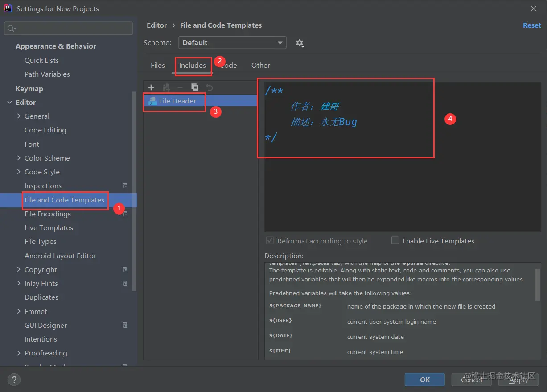The height and width of the screenshot is (392, 547).
Task: Expand the Inlay Hints node
Action: click(19, 284)
